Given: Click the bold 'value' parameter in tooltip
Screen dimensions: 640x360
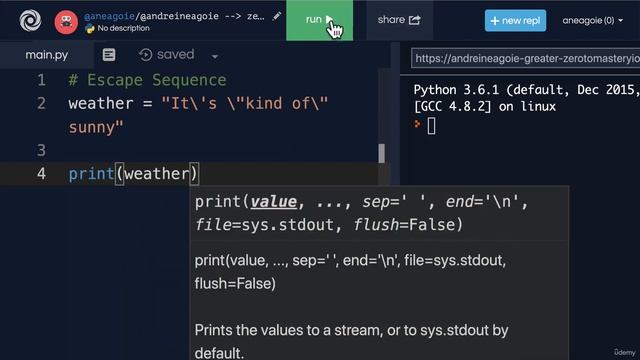Looking at the screenshot, I should 273,202.
